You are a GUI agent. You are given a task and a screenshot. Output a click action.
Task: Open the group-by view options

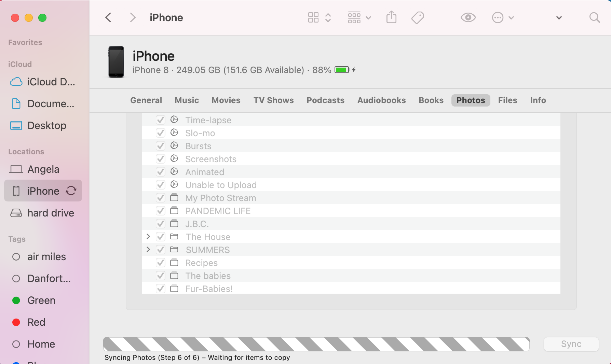tap(359, 17)
